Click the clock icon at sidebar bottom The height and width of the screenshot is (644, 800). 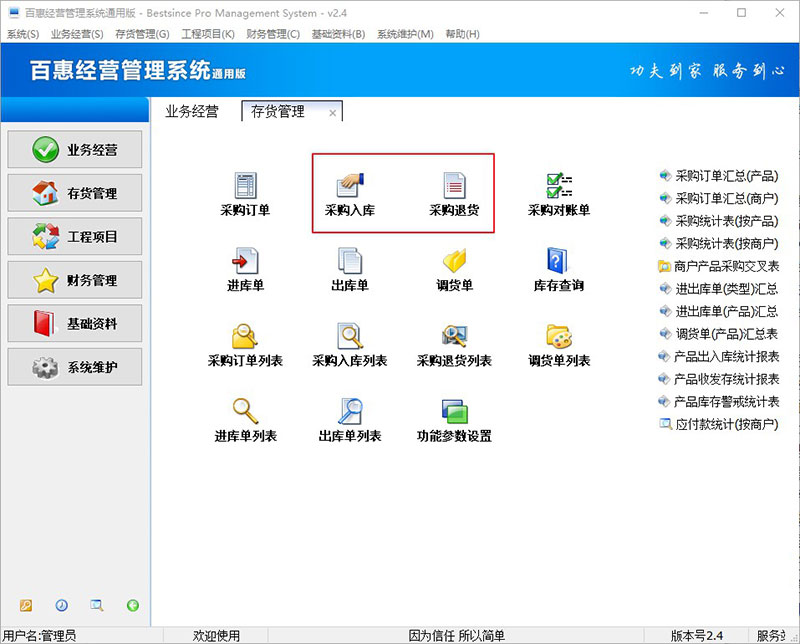coord(62,605)
